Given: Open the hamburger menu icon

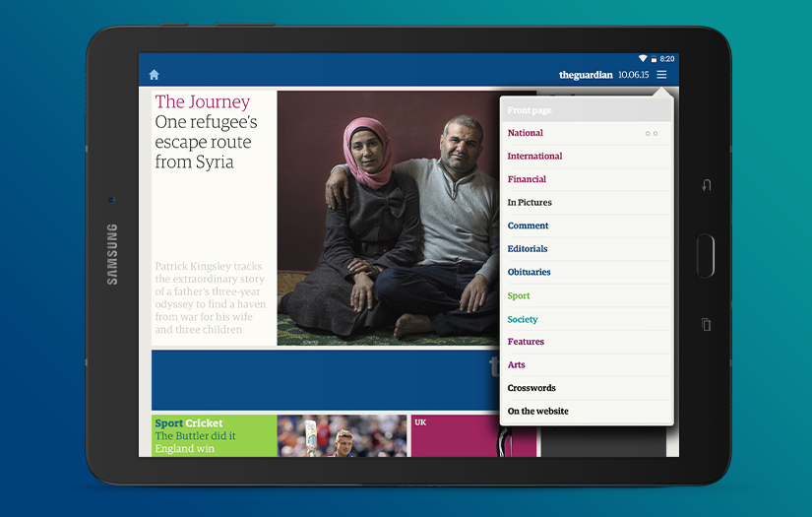Looking at the screenshot, I should click(661, 75).
